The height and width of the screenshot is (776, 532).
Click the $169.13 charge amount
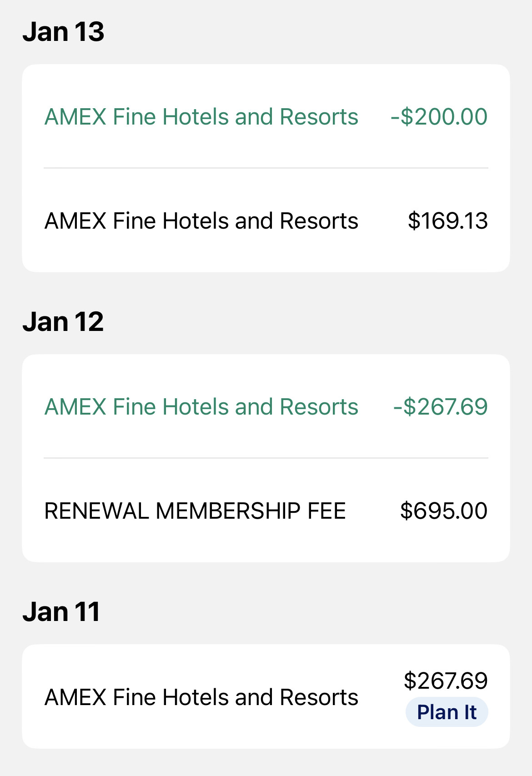447,221
